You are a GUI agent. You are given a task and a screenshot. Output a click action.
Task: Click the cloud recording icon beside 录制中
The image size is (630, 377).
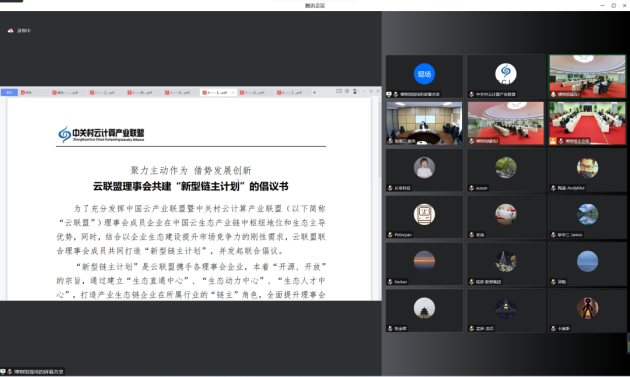[10, 31]
